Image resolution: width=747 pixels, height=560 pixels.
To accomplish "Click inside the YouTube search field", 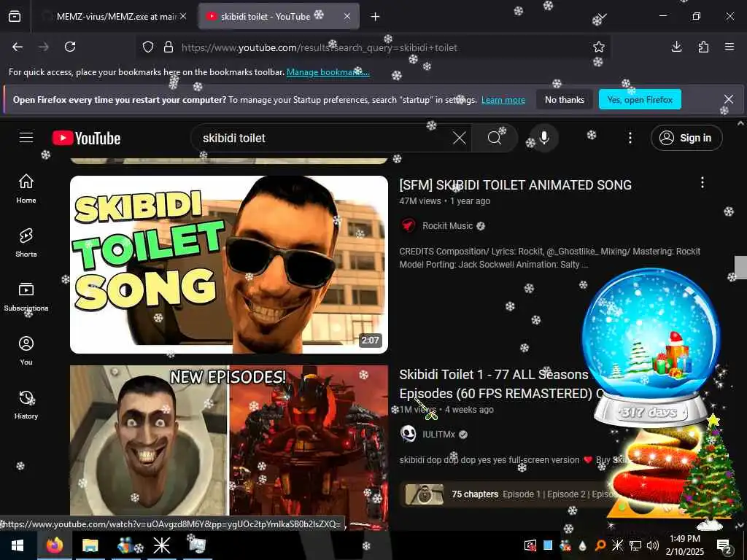I will [324, 138].
